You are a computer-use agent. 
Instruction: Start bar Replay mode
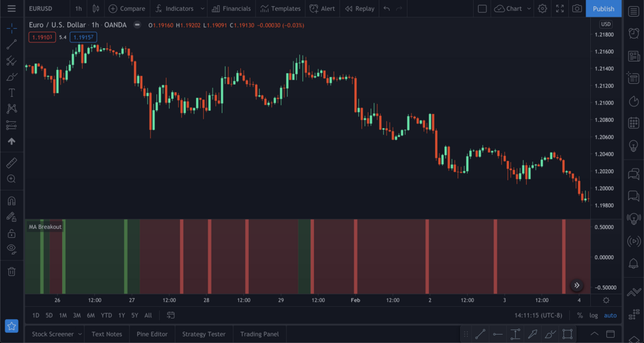pyautogui.click(x=359, y=8)
